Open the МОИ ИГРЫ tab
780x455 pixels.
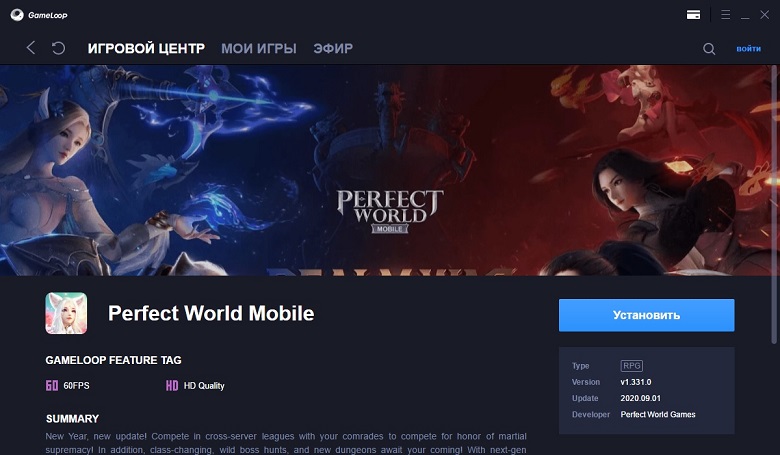[259, 48]
